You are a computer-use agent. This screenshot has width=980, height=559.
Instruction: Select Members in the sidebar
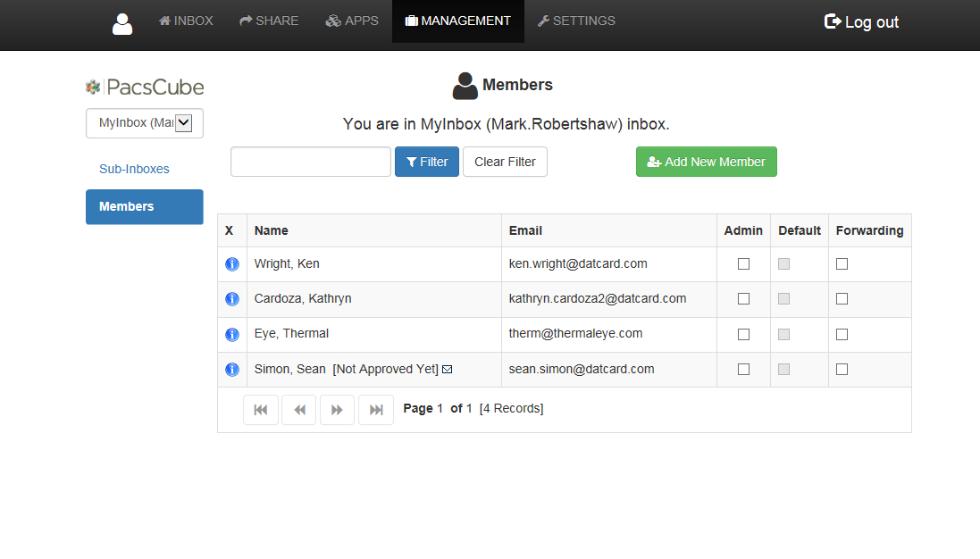145,207
